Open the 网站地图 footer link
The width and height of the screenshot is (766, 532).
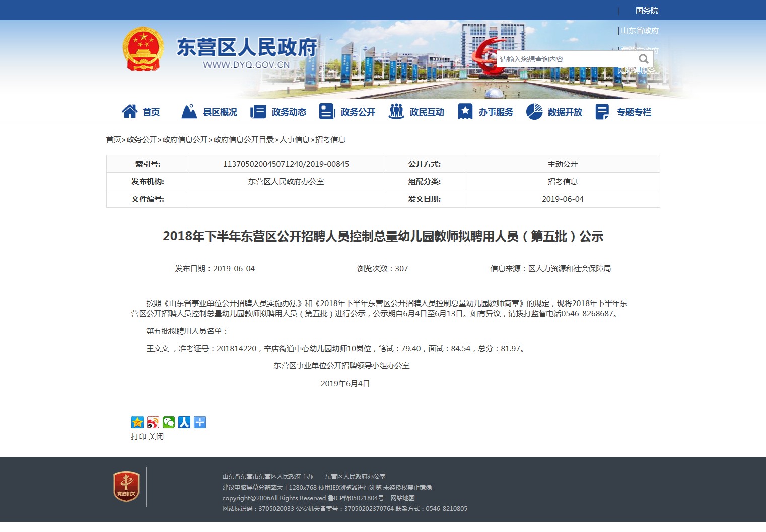[403, 498]
